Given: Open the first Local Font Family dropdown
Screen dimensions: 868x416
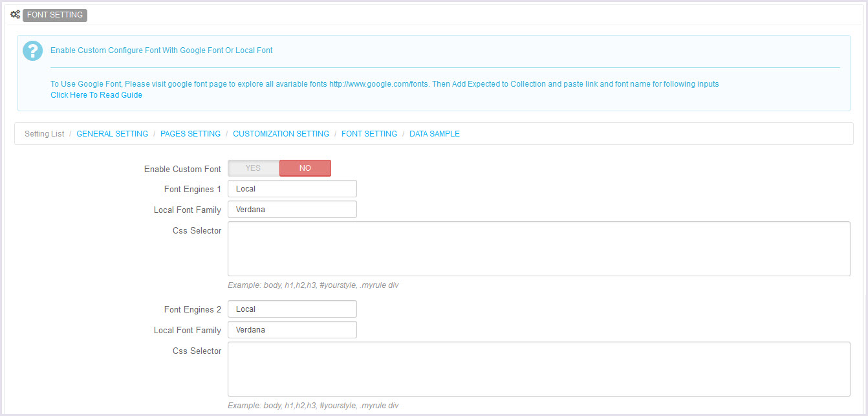Looking at the screenshot, I should click(x=292, y=210).
